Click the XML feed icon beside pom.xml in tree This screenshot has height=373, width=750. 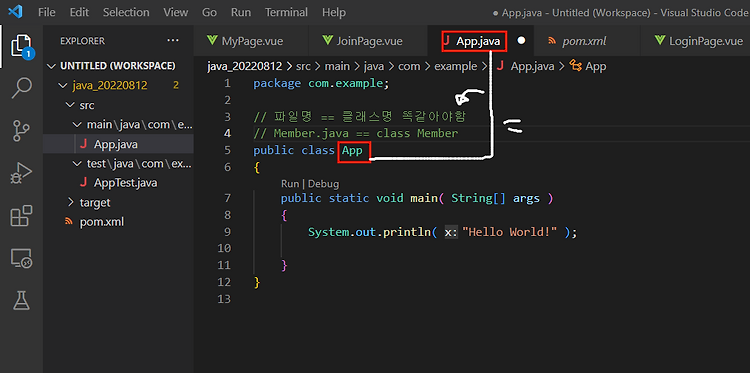(69, 222)
